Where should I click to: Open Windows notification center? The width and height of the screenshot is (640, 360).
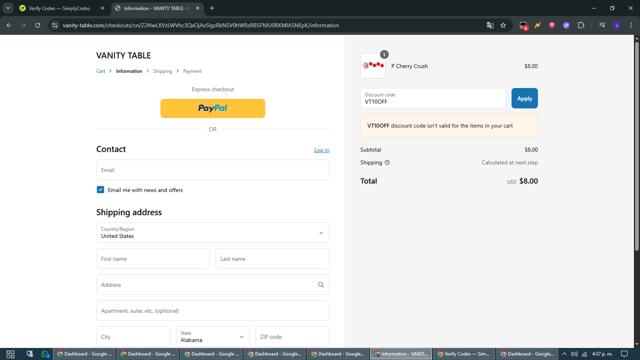pyautogui.click(x=624, y=354)
